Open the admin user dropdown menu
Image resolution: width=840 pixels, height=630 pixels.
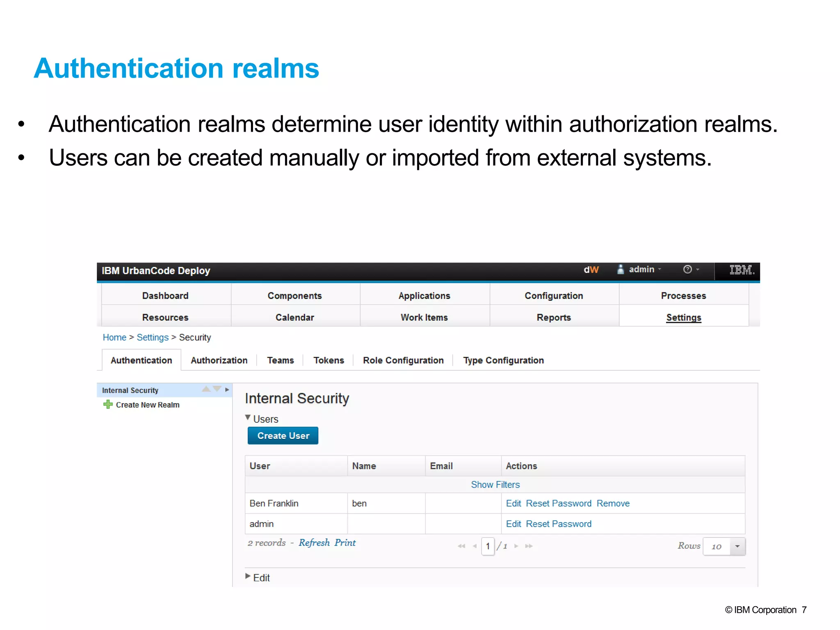pos(645,269)
